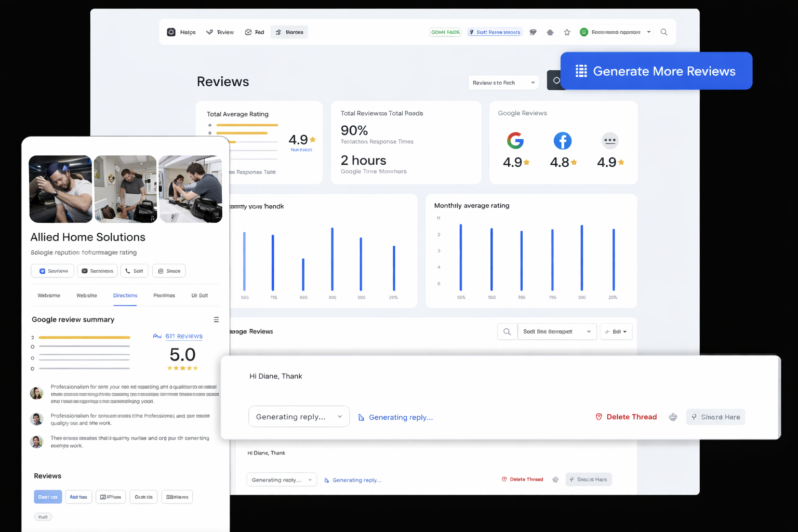Click the Facebook logo in the ratings card
The width and height of the screenshot is (798, 532).
pyautogui.click(x=562, y=140)
